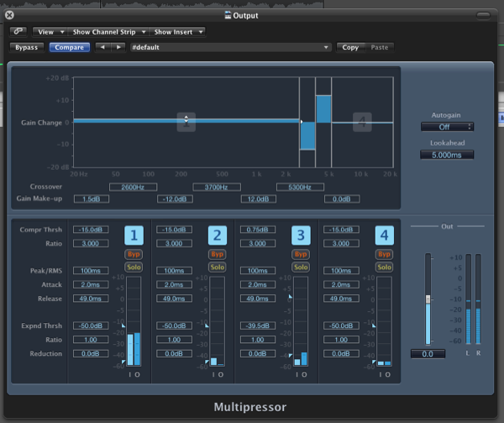Click the 5300Hz crossover field
This screenshot has width=504, height=423.
click(x=300, y=187)
